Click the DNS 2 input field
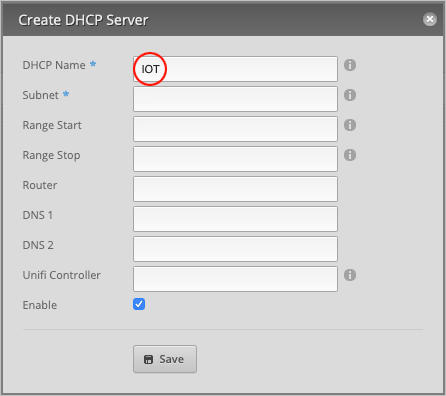 tap(235, 249)
